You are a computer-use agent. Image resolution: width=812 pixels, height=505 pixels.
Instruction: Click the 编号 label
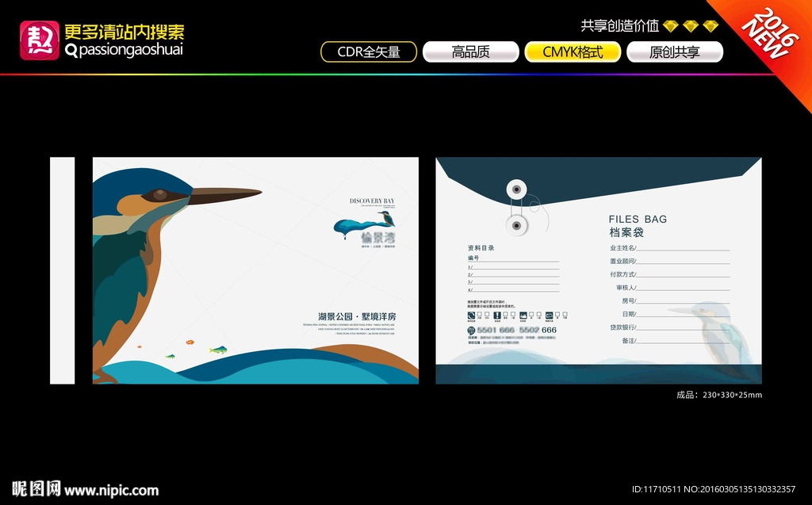[x=473, y=258]
